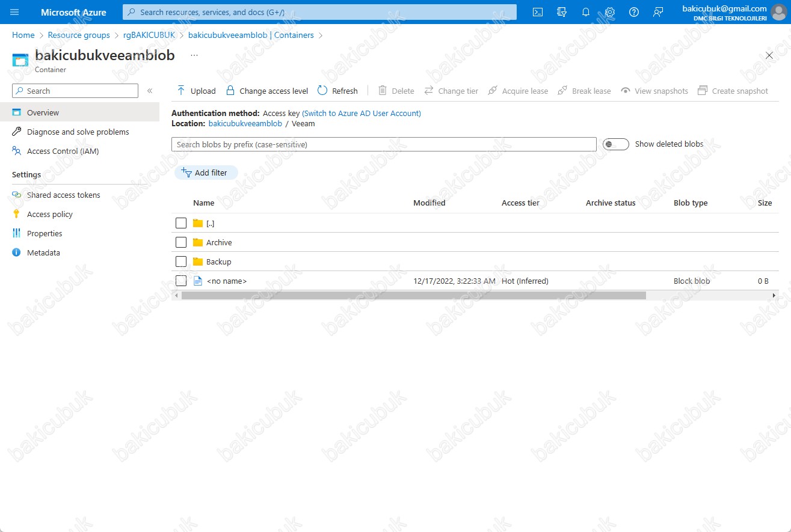This screenshot has height=532, width=791.
Task: Focus the top search resources box
Action: [x=319, y=12]
